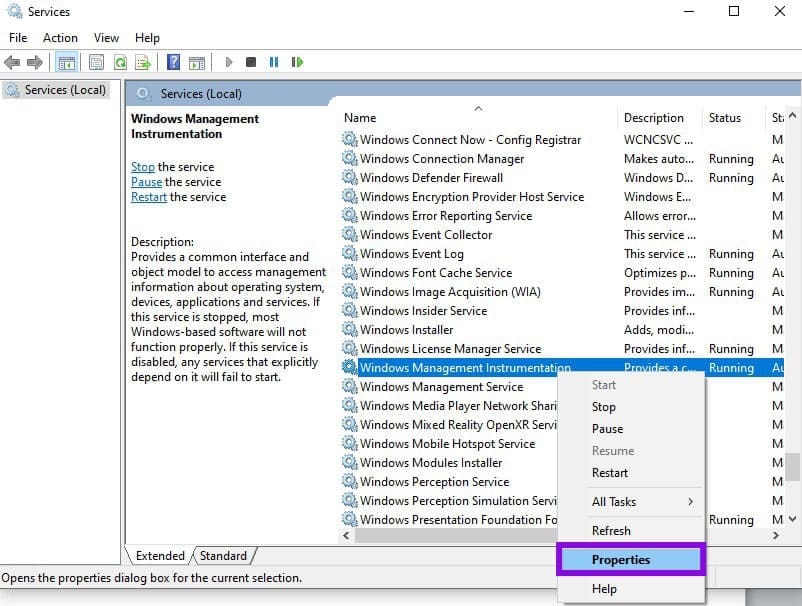Choose Properties in the context menu
Image resolution: width=802 pixels, height=606 pixels.
pos(631,559)
